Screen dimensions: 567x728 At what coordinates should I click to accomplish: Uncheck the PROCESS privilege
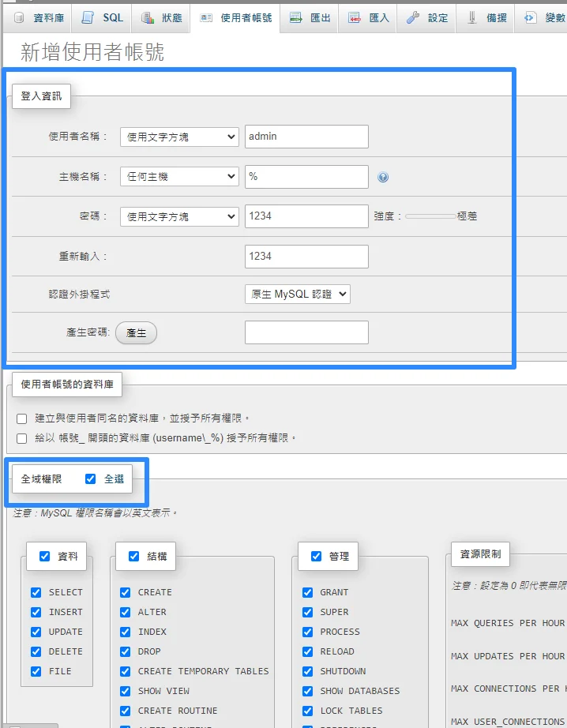(307, 632)
